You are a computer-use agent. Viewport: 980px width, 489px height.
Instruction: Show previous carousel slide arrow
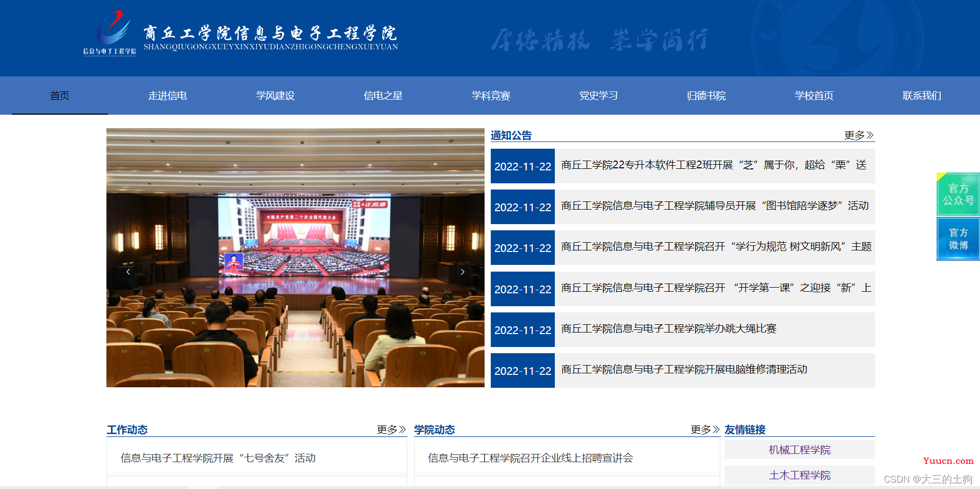pyautogui.click(x=128, y=272)
